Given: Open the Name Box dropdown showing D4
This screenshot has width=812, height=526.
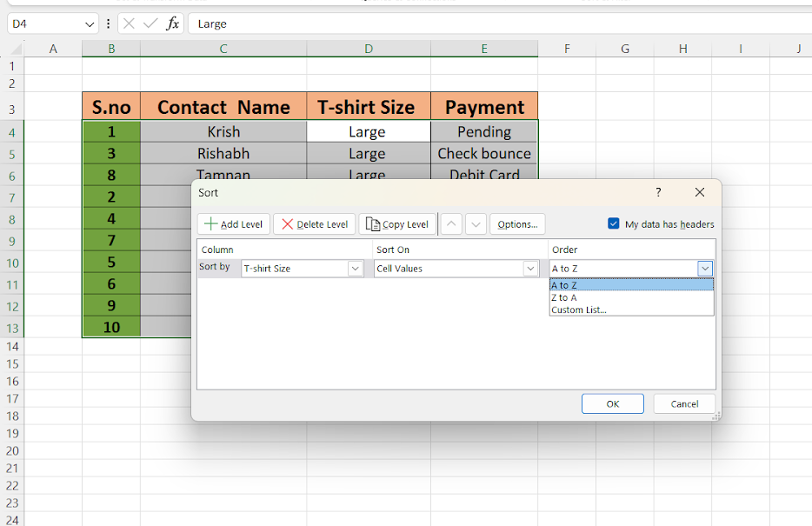Looking at the screenshot, I should [x=90, y=23].
